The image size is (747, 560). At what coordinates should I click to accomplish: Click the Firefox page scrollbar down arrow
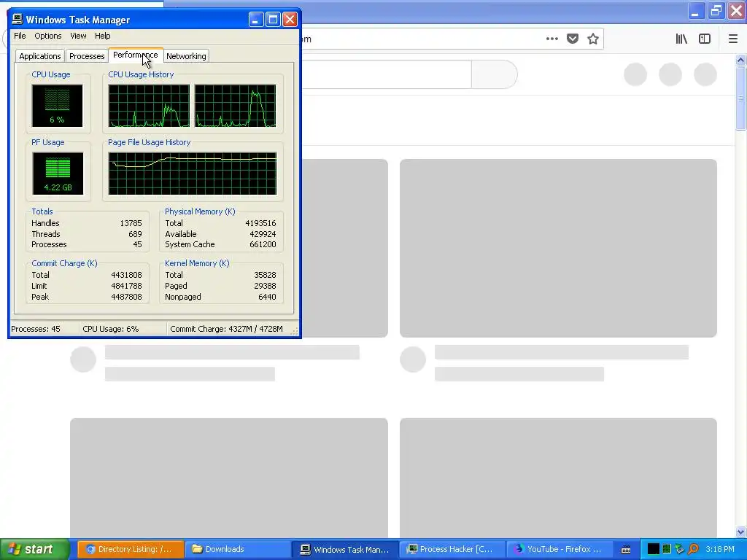[x=740, y=532]
